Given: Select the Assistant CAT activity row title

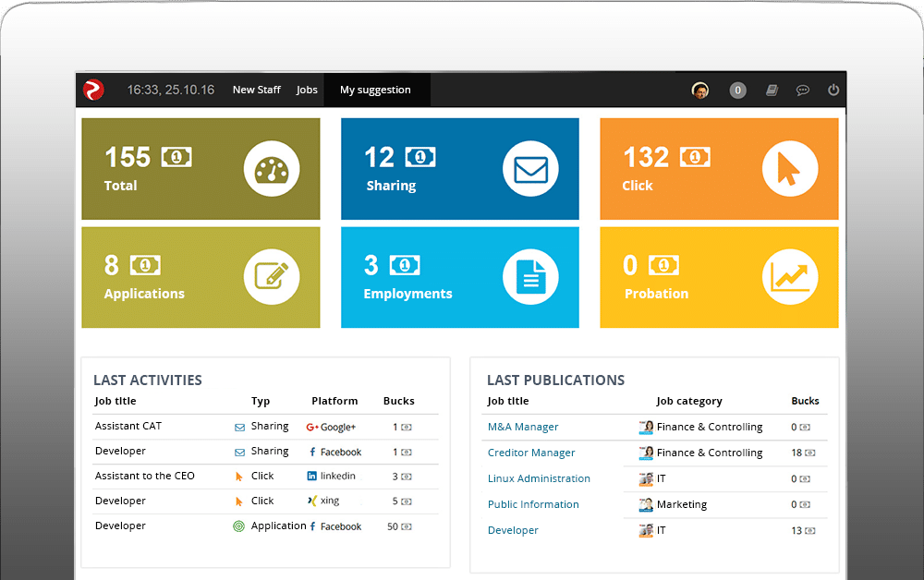Looking at the screenshot, I should [128, 426].
